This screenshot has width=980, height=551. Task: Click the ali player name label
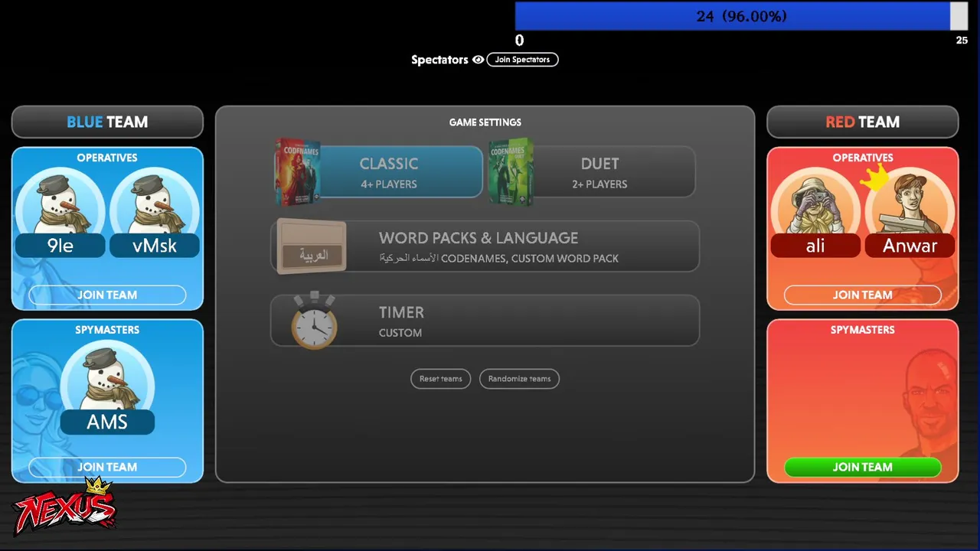coord(815,246)
